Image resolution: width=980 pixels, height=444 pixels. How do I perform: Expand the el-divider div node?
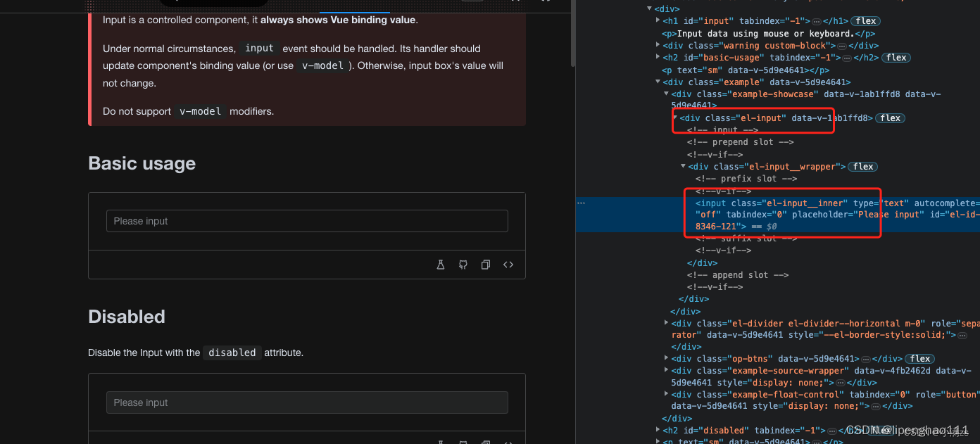[x=666, y=323]
